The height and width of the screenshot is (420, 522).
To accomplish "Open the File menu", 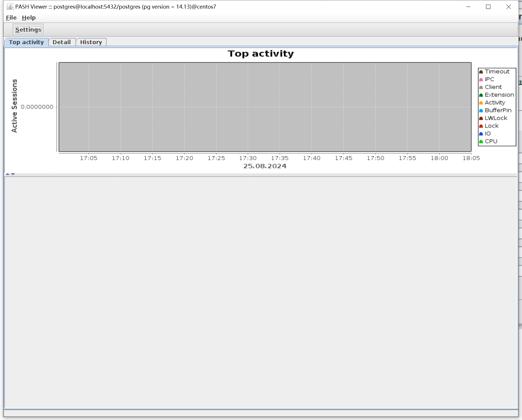I will 11,18.
